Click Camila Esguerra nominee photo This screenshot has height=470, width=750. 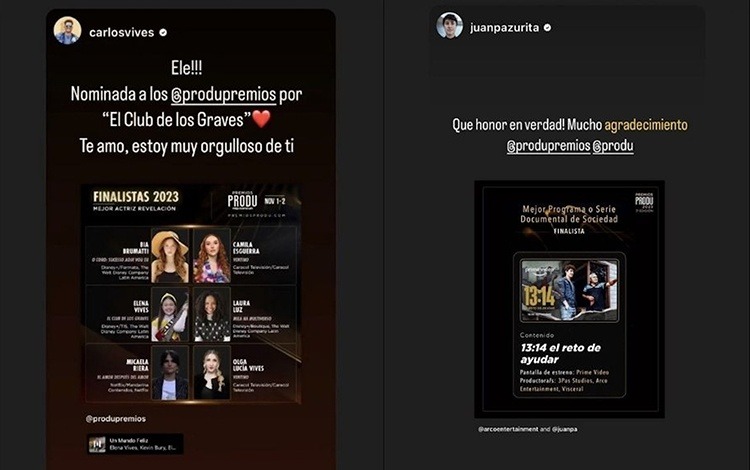coord(211,256)
